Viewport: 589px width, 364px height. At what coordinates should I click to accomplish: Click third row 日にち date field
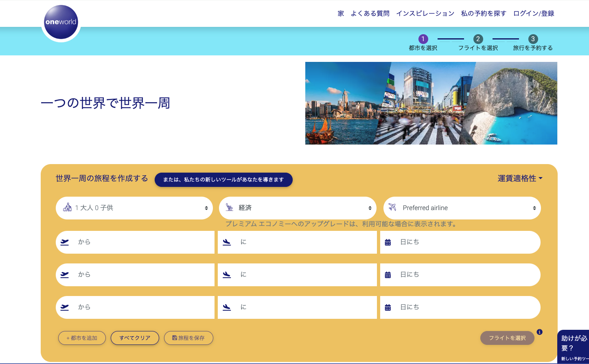pyautogui.click(x=460, y=307)
